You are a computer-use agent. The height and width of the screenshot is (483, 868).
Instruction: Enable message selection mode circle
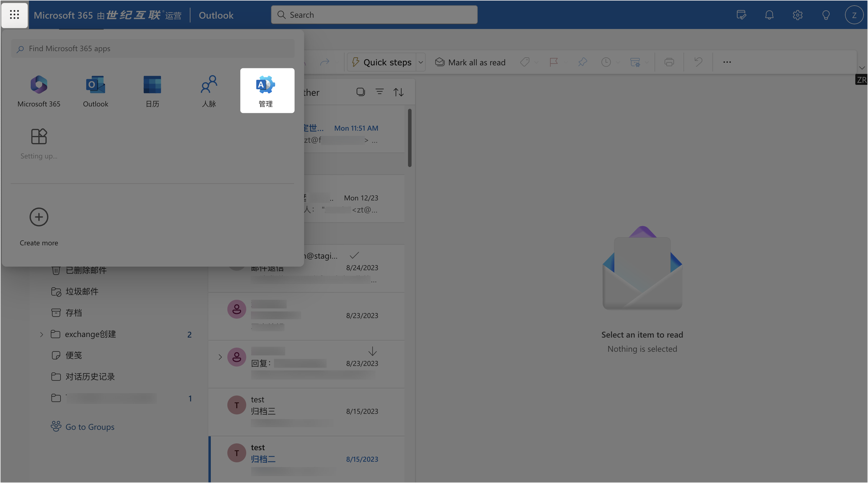[360, 92]
